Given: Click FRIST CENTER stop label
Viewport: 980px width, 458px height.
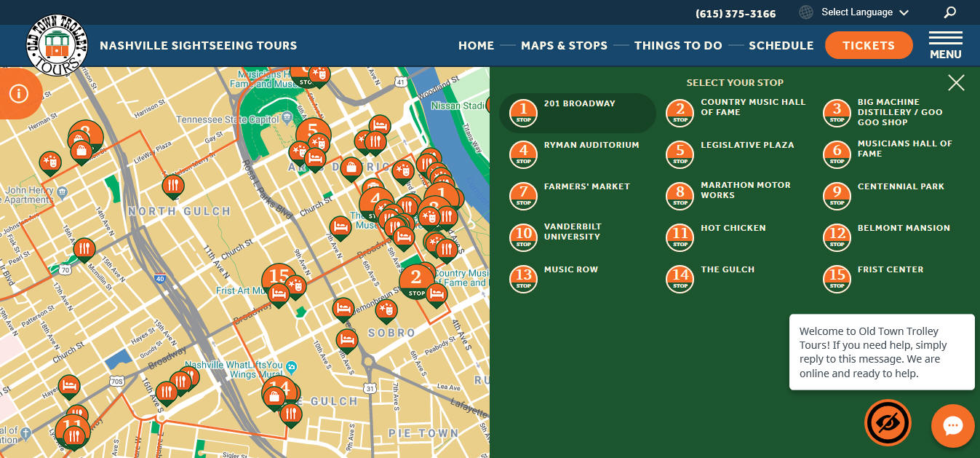Looking at the screenshot, I should click(x=891, y=269).
